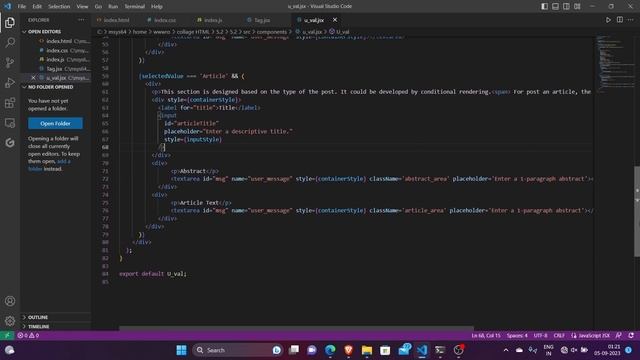Open the Help menu

[157, 6]
